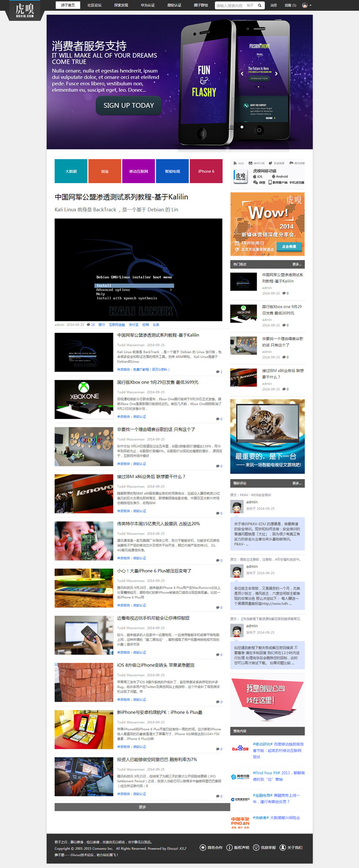Click the email subscription envelope icon
This screenshot has height=868, width=359.
251,163
